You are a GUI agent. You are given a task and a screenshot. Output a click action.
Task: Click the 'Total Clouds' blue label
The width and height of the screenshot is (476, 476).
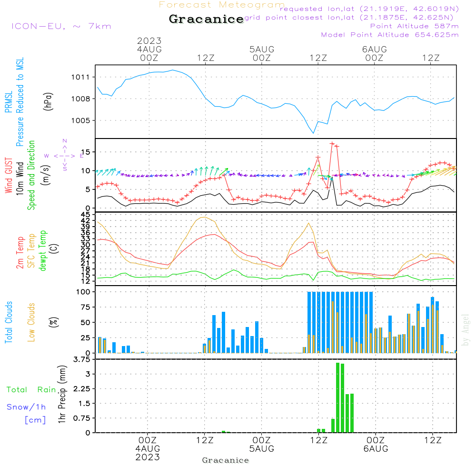[x=9, y=322]
